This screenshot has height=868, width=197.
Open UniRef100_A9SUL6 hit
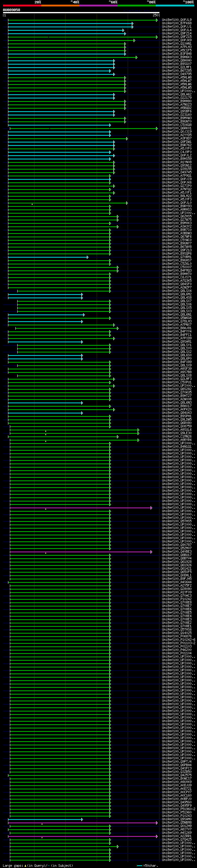[177, 430]
